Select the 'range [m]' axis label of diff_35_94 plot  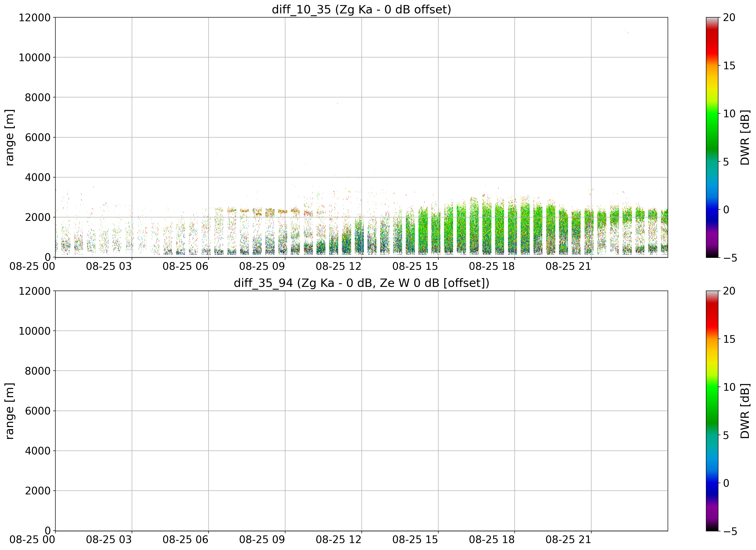[9, 411]
